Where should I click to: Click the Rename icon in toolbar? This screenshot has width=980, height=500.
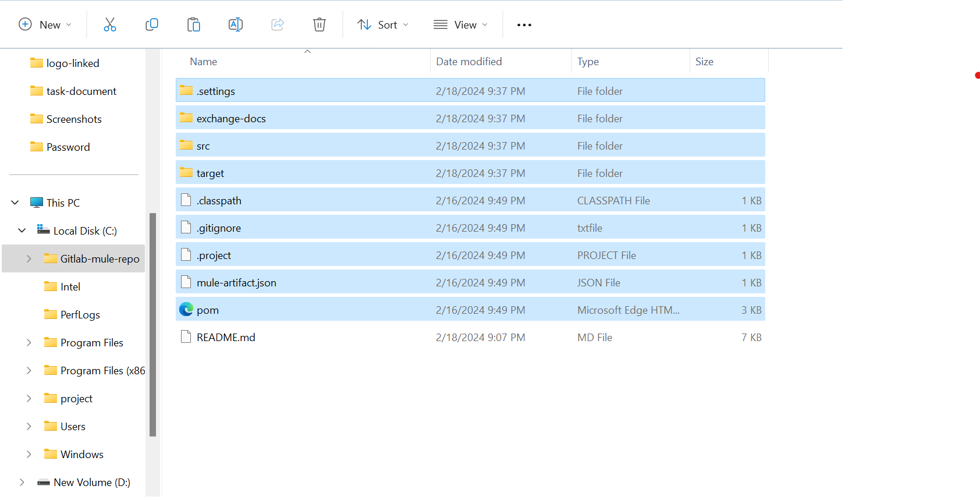pos(236,24)
